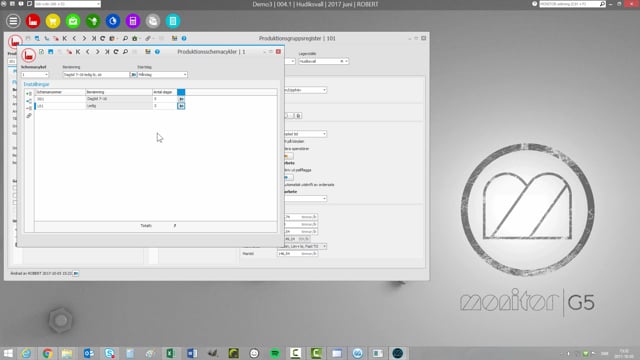Go to last record in Produktionsgruppsregister

pyautogui.click(x=93, y=38)
